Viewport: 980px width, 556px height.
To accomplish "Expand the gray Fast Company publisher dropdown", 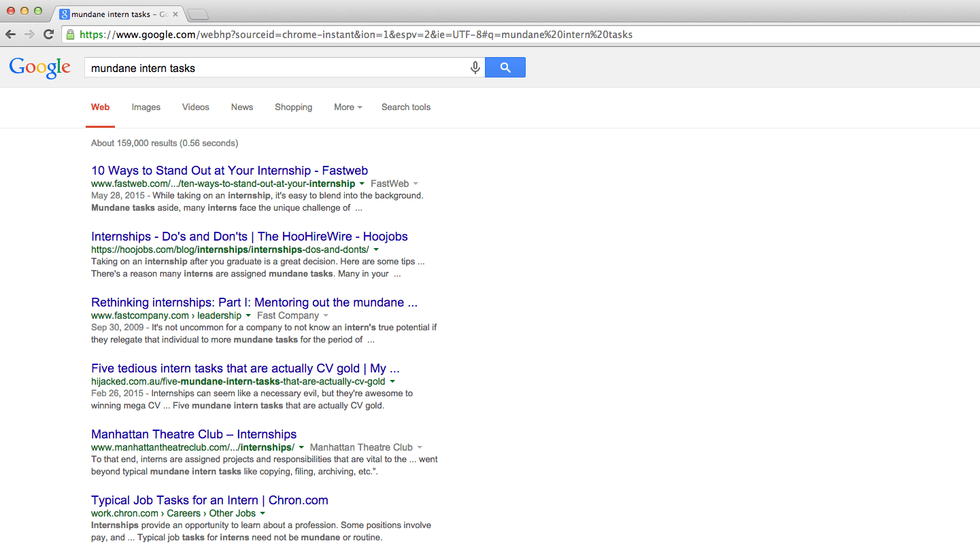I will tap(326, 315).
